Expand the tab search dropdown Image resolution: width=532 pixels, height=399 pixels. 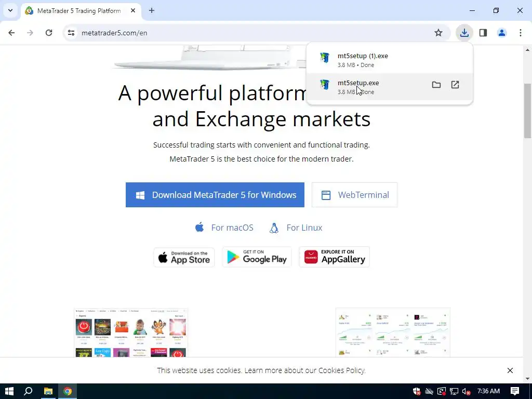click(x=10, y=10)
